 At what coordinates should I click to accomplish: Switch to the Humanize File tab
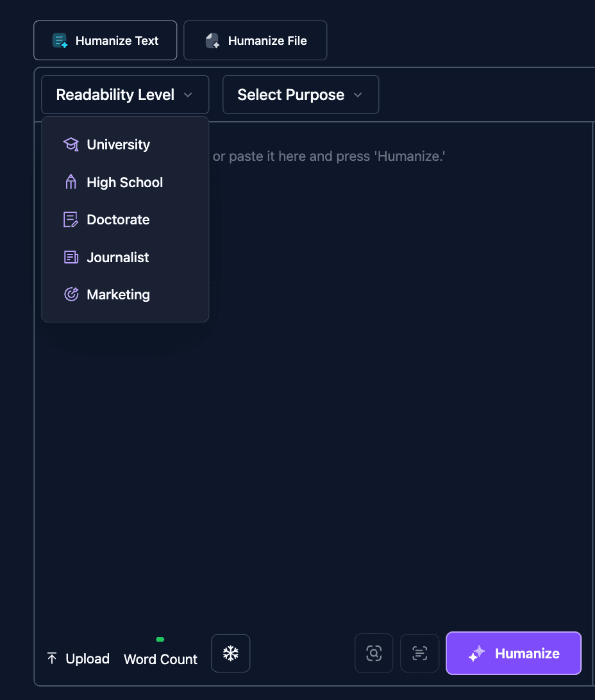tap(255, 40)
